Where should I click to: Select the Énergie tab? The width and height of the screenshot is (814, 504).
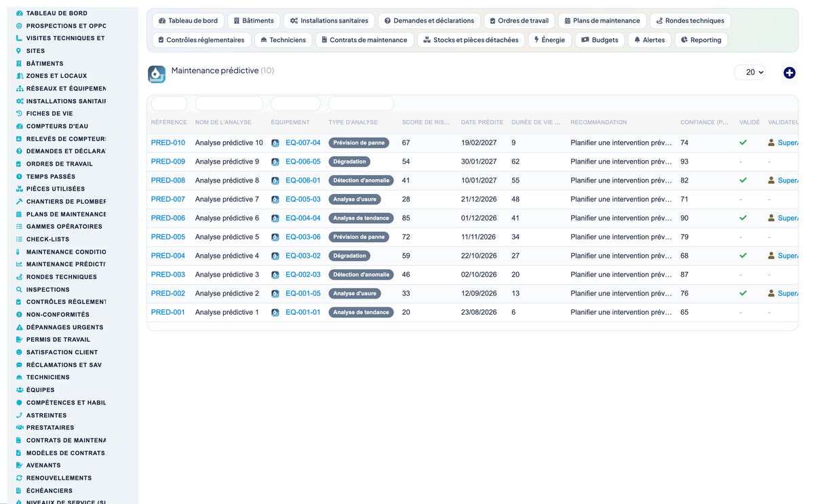click(549, 40)
